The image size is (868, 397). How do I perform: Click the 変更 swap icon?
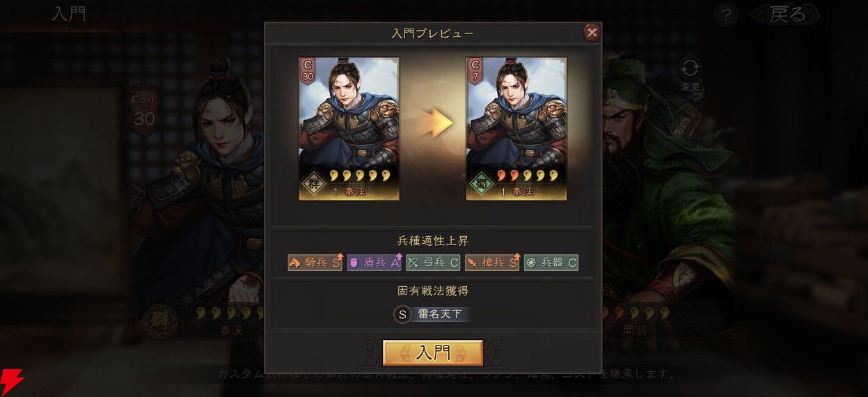pyautogui.click(x=691, y=75)
